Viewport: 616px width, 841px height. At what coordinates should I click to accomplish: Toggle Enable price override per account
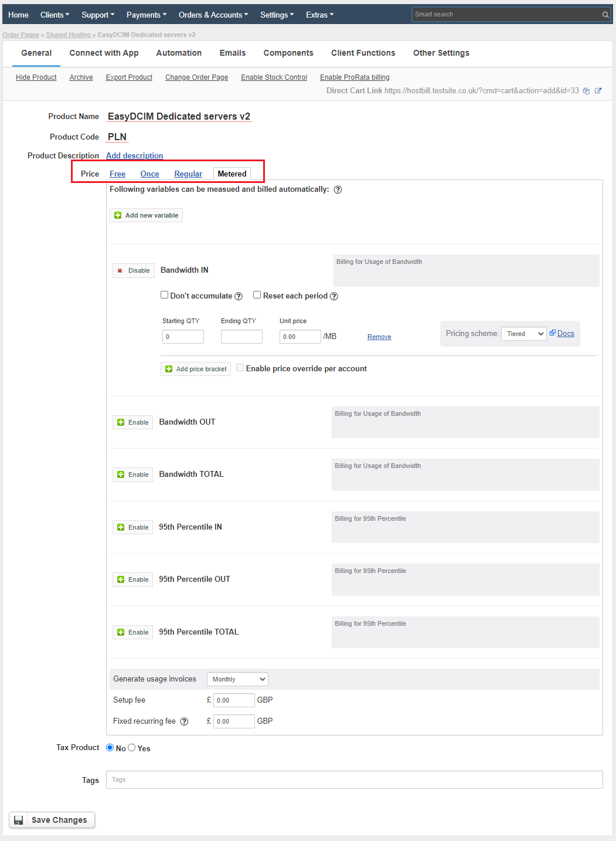(240, 368)
